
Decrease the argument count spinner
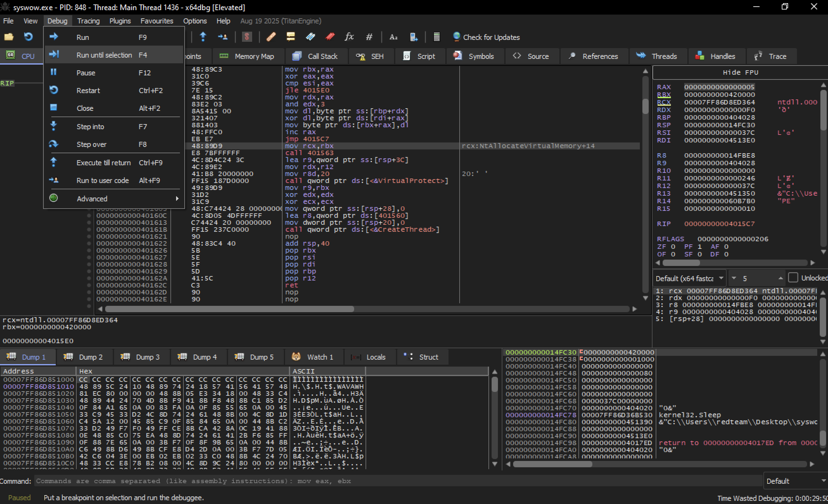(734, 278)
